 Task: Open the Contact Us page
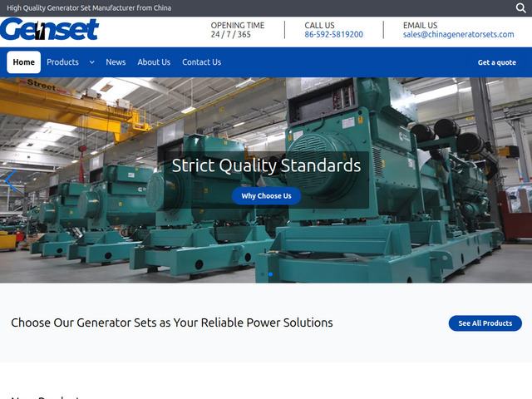click(x=201, y=62)
